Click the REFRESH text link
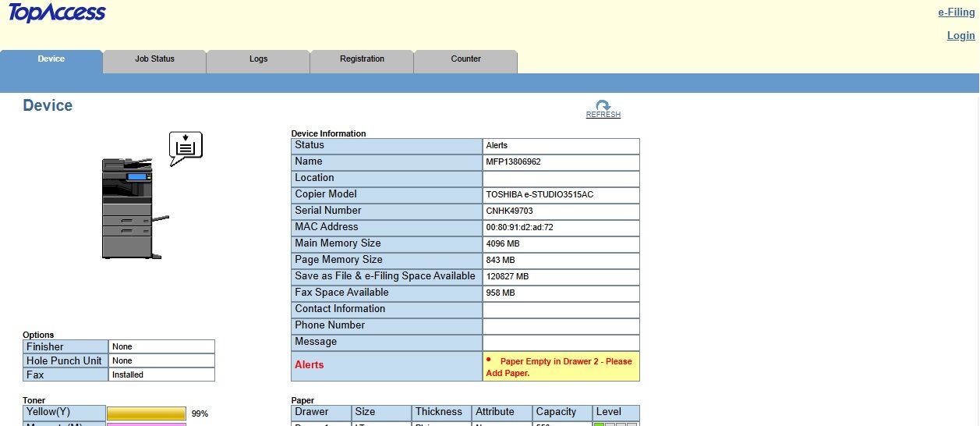The width and height of the screenshot is (980, 426). [x=603, y=115]
